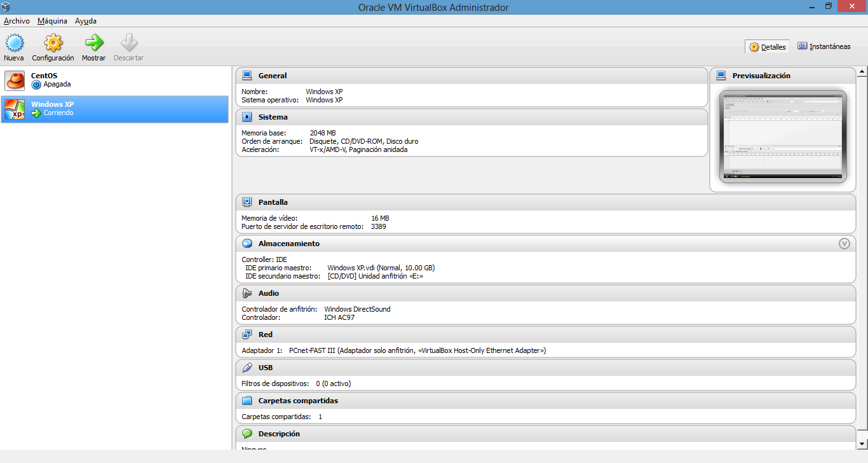
Task: Click the Previsualización preview thumbnail
Action: tap(783, 139)
